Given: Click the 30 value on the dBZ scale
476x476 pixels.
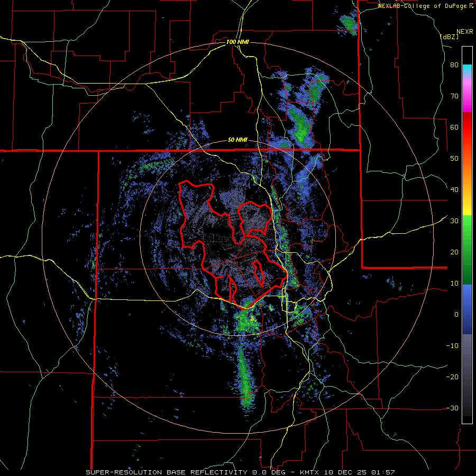Looking at the screenshot, I should [x=454, y=221].
